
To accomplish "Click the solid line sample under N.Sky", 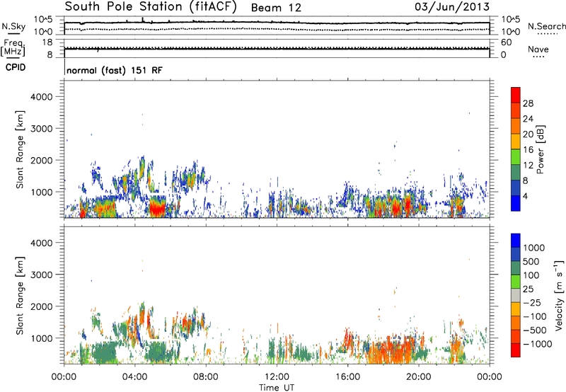I will (13, 33).
